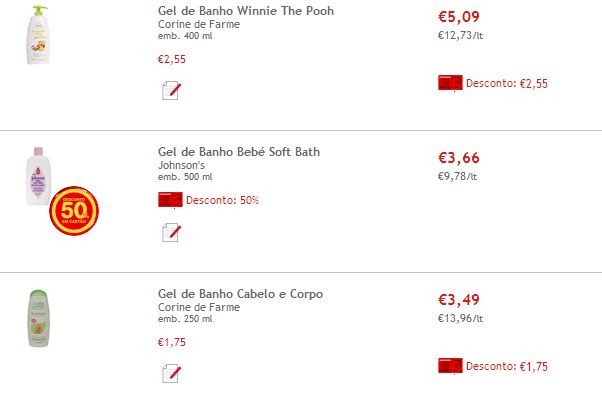Viewport: 602px width, 399px height.
Task: Click the red card icon beside Desconto: €1,75
Action: pyautogui.click(x=450, y=366)
